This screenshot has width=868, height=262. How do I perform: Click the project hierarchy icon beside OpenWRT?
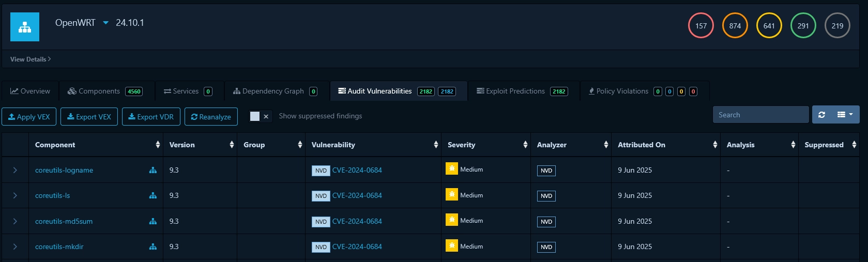(25, 27)
